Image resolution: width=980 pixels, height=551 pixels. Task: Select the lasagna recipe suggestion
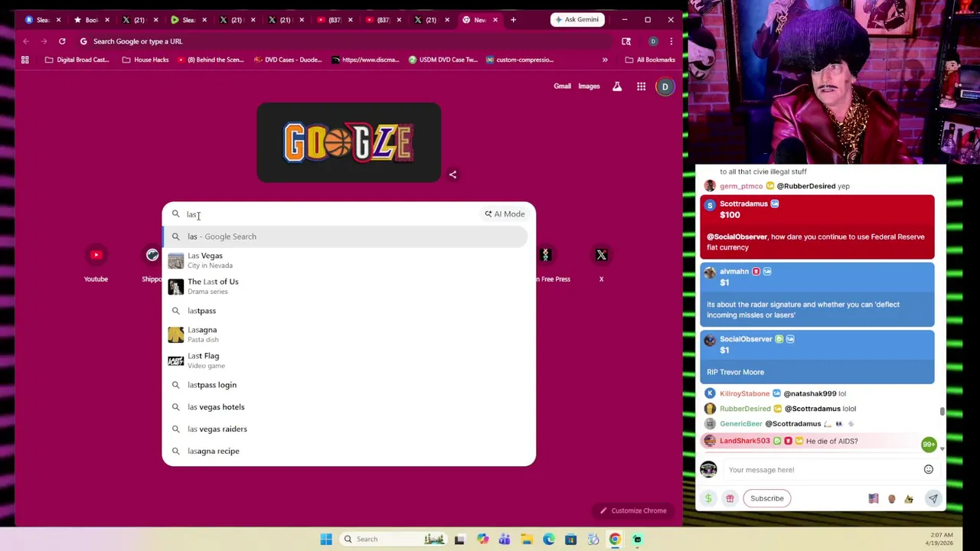[x=345, y=452]
